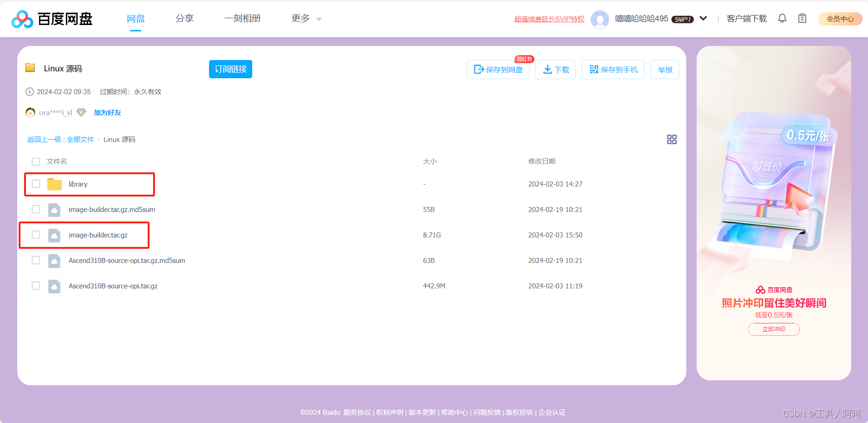Check the select-all checkbox in the header row
868x423 pixels.
click(x=36, y=161)
